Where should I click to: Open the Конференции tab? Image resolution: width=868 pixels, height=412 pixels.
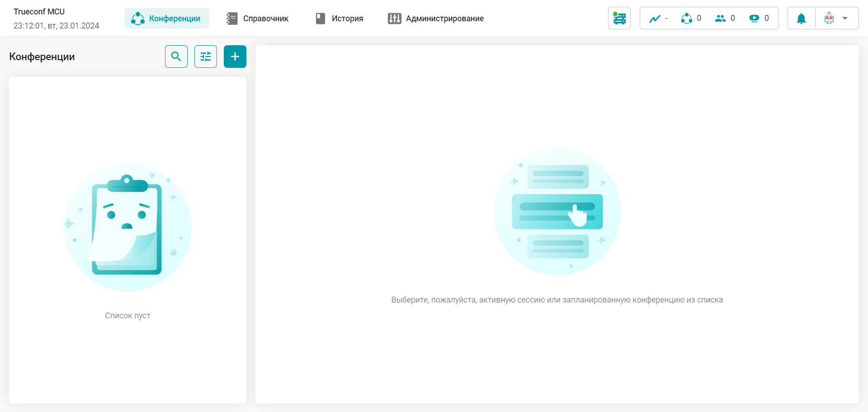(166, 19)
